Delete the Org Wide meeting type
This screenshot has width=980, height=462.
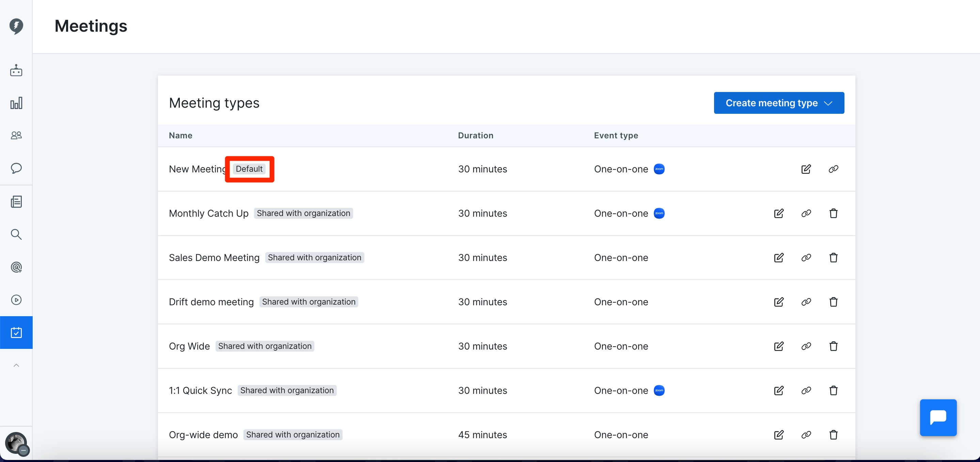(833, 346)
